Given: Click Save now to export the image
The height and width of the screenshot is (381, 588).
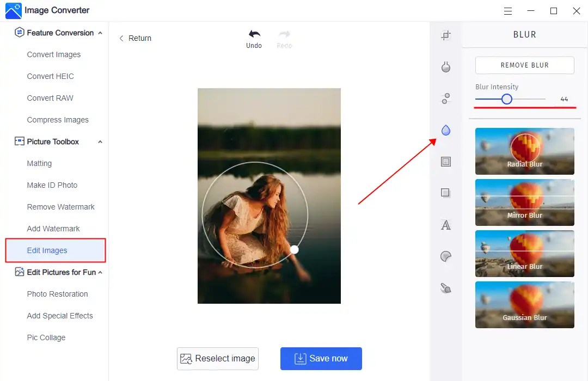Looking at the screenshot, I should coord(321,358).
